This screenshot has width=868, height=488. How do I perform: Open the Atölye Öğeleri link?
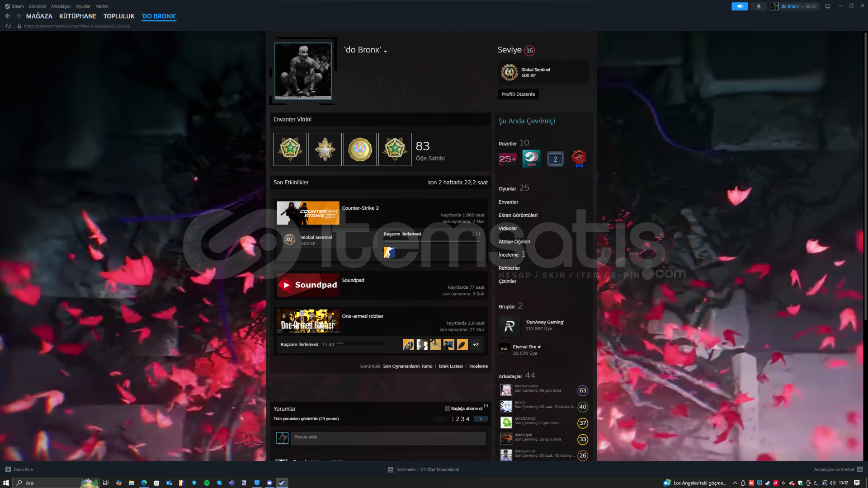click(x=514, y=241)
